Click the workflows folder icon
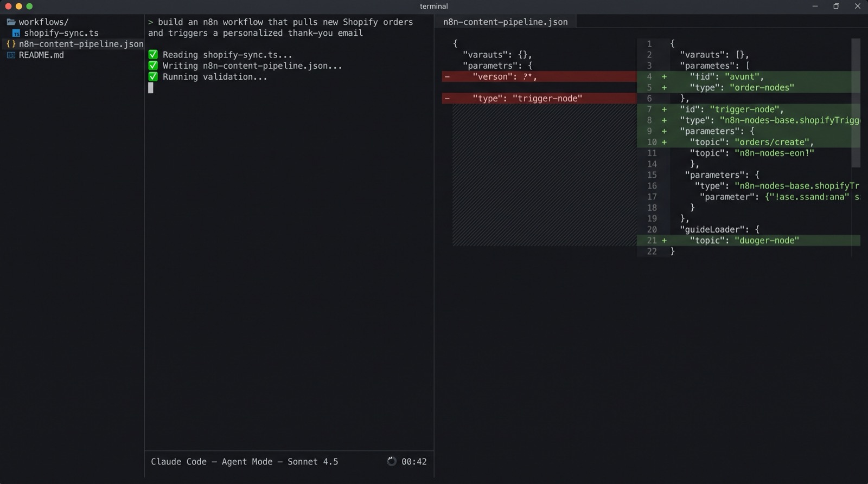Image resolution: width=868 pixels, height=484 pixels. (11, 22)
